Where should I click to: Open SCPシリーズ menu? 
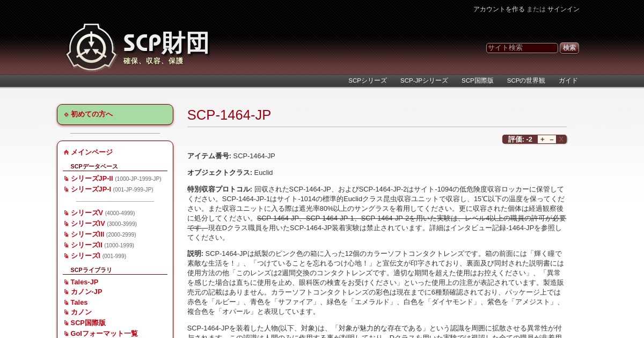(368, 80)
